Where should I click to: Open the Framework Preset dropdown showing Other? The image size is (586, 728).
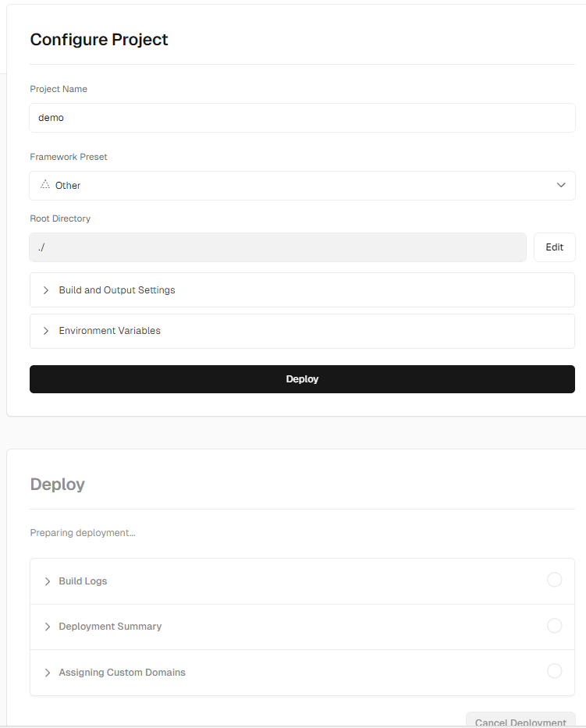(x=302, y=186)
